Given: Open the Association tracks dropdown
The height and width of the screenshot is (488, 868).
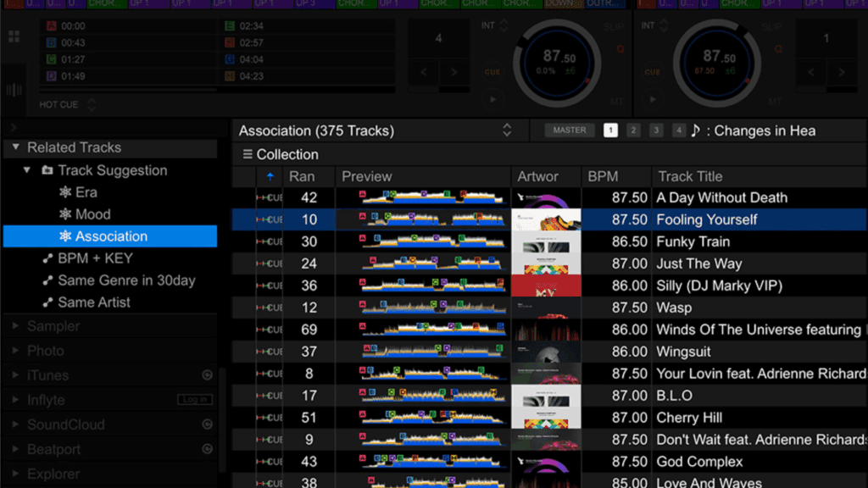Looking at the screenshot, I should pyautogui.click(x=507, y=130).
